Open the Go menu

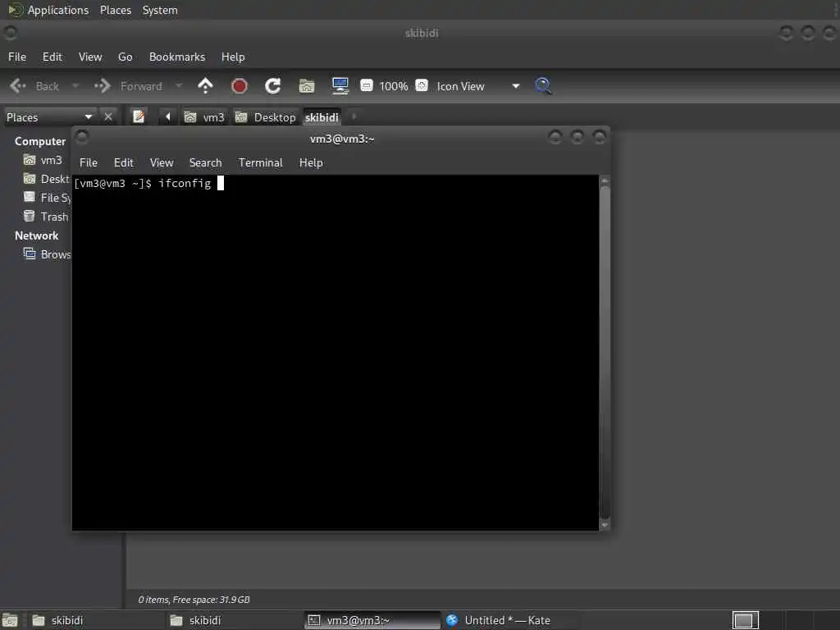(125, 57)
